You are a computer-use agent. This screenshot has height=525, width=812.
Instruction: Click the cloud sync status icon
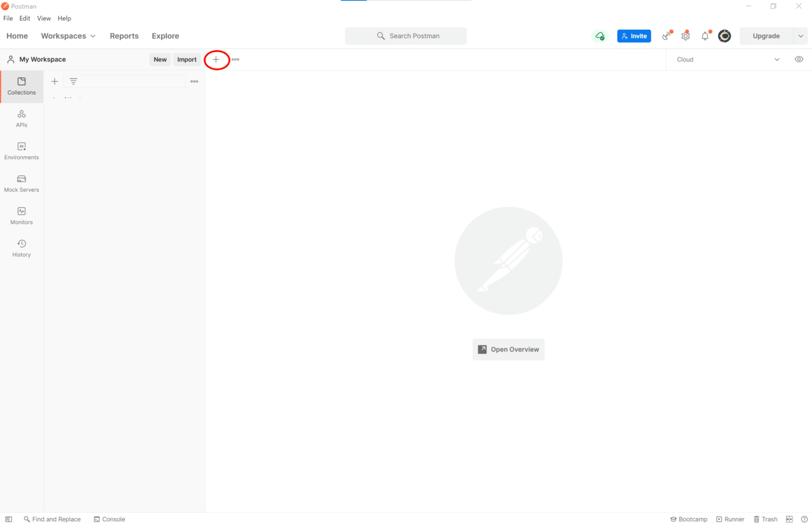click(x=599, y=36)
